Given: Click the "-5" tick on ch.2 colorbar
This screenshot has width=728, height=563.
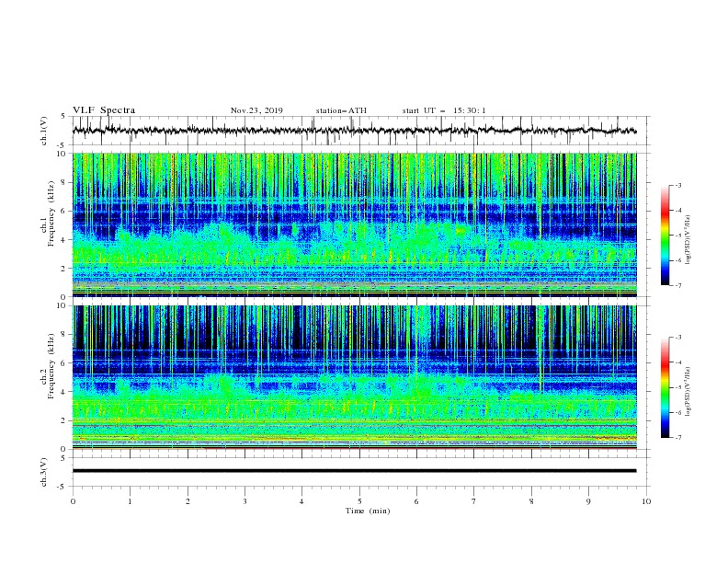Looking at the screenshot, I should (677, 387).
